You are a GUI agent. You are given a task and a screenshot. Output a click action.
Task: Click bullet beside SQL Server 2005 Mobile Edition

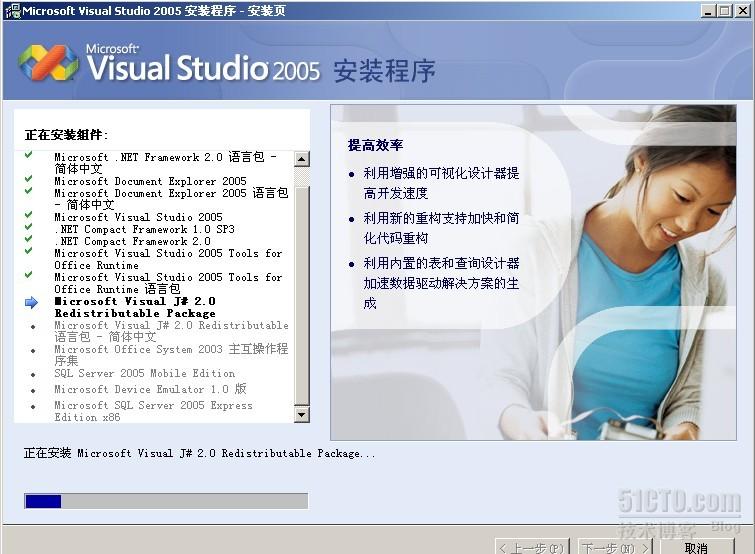coord(33,374)
